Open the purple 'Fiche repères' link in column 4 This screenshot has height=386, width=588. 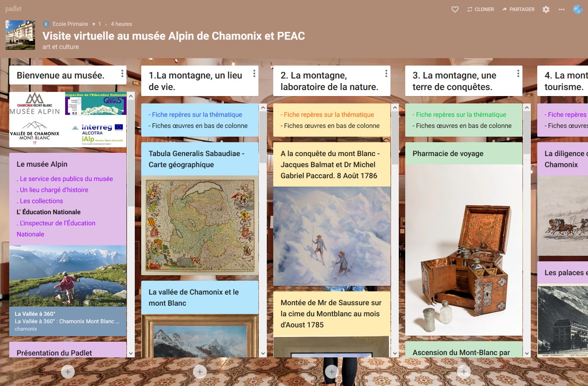(x=567, y=115)
